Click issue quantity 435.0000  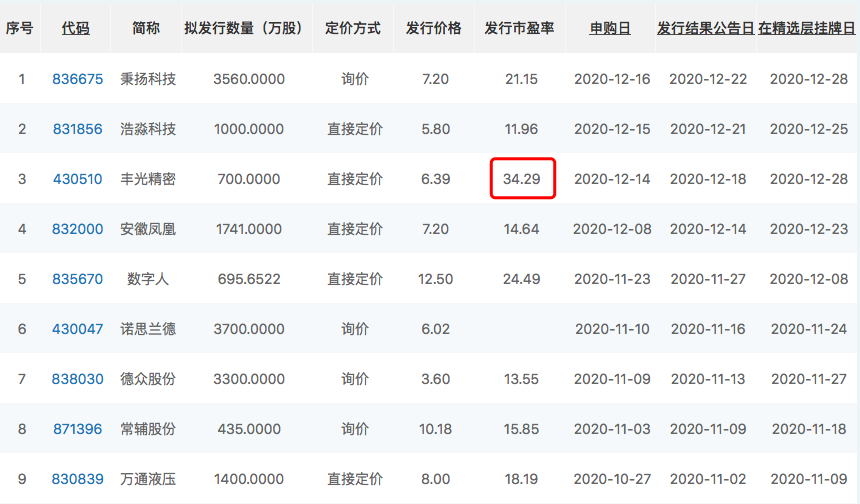[249, 428]
